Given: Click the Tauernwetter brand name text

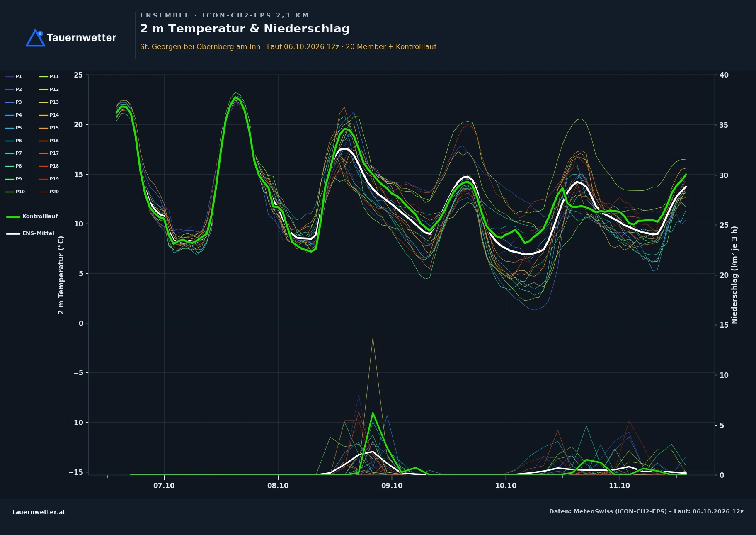Looking at the screenshot, I should click(82, 38).
